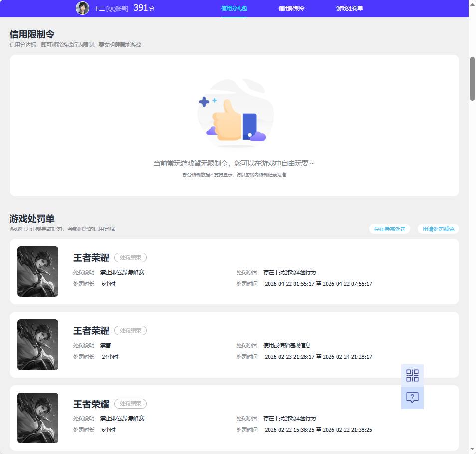Click the 信用限制令 section heading
The image size is (476, 454).
32,34
